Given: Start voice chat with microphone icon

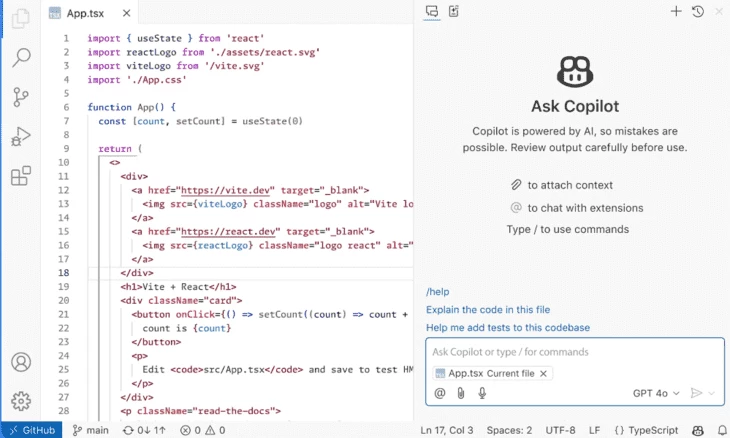Looking at the screenshot, I should (x=482, y=393).
